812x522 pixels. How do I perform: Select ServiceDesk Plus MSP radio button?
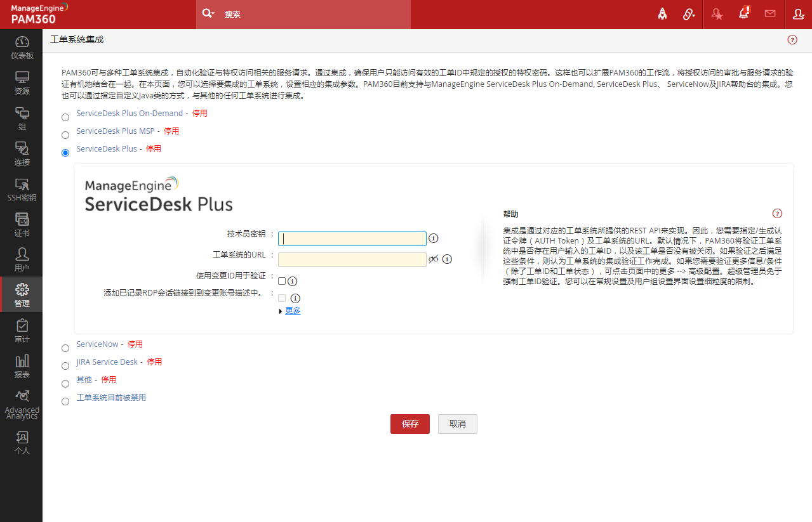coord(65,135)
